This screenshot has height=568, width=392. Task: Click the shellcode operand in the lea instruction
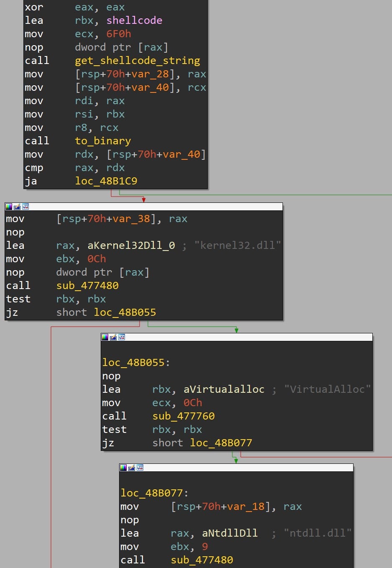134,20
